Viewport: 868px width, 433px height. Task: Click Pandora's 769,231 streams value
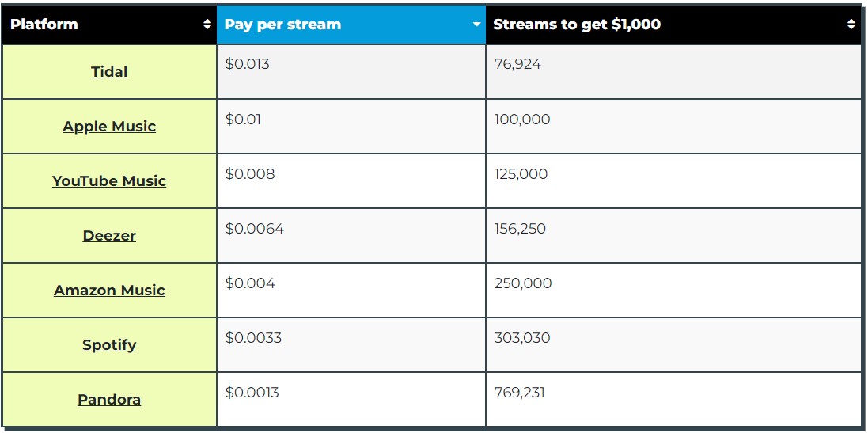520,393
